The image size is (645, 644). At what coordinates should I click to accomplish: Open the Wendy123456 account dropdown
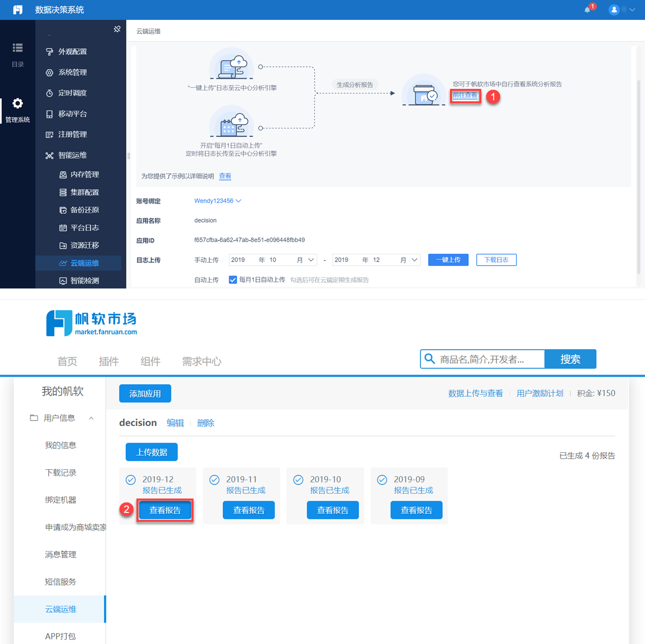click(x=217, y=201)
